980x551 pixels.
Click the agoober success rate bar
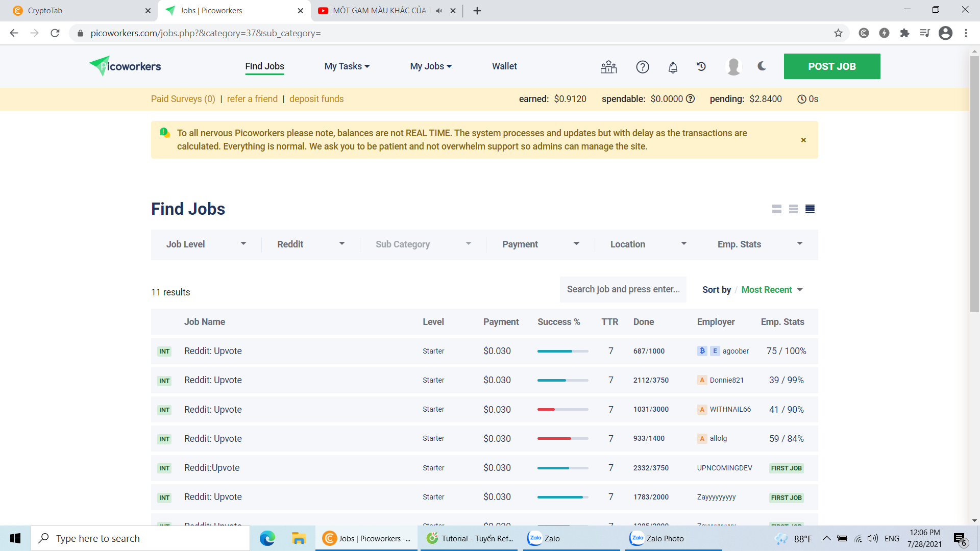click(562, 351)
